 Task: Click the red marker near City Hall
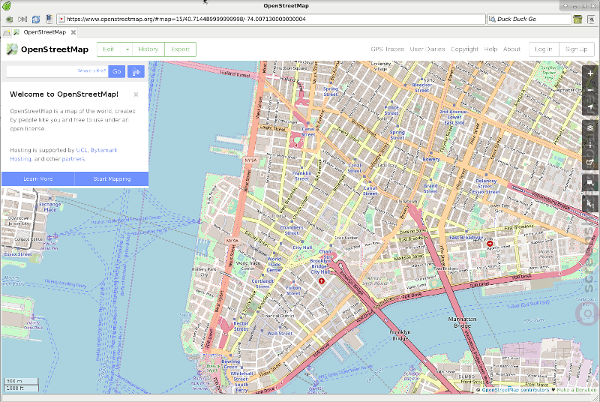321,281
